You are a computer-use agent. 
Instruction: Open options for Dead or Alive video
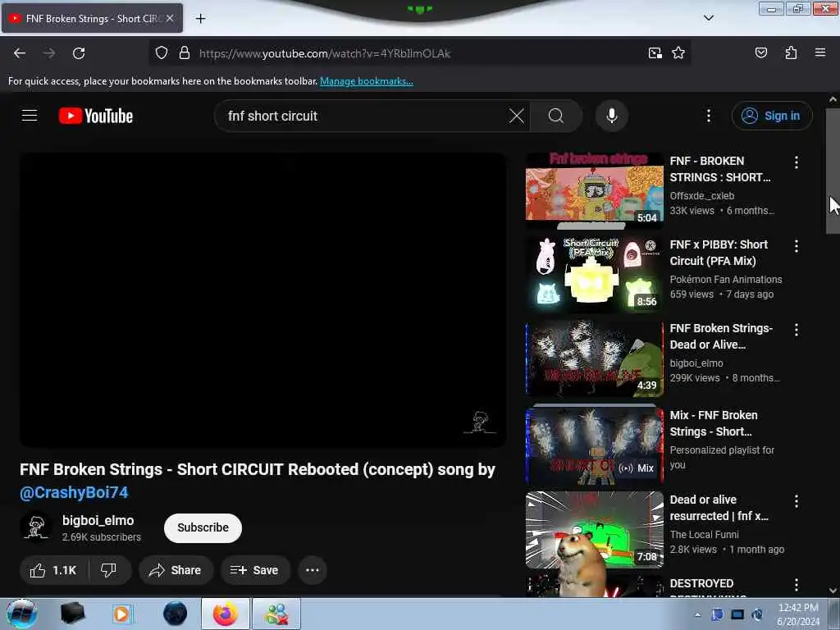(797, 330)
